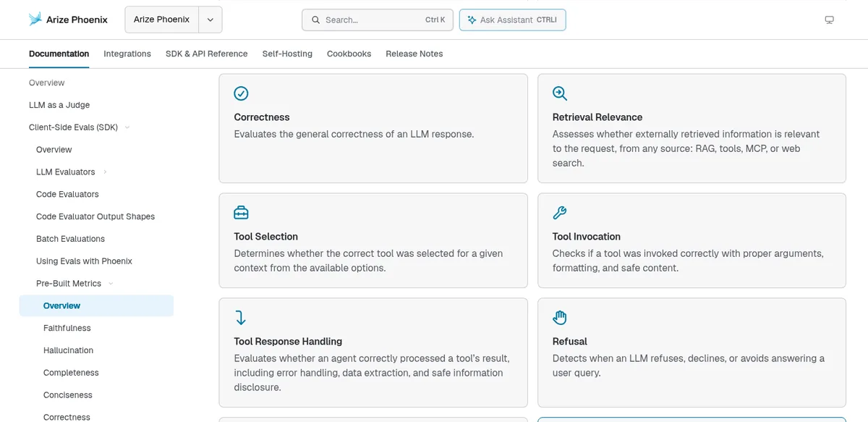Open the Refusal card title
Screen dimensions: 868x422
point(570,342)
